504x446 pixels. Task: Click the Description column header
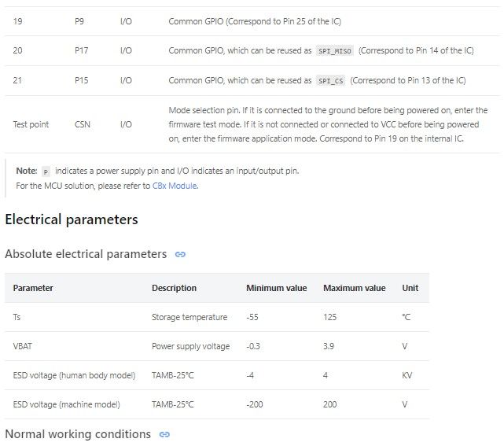[174, 288]
